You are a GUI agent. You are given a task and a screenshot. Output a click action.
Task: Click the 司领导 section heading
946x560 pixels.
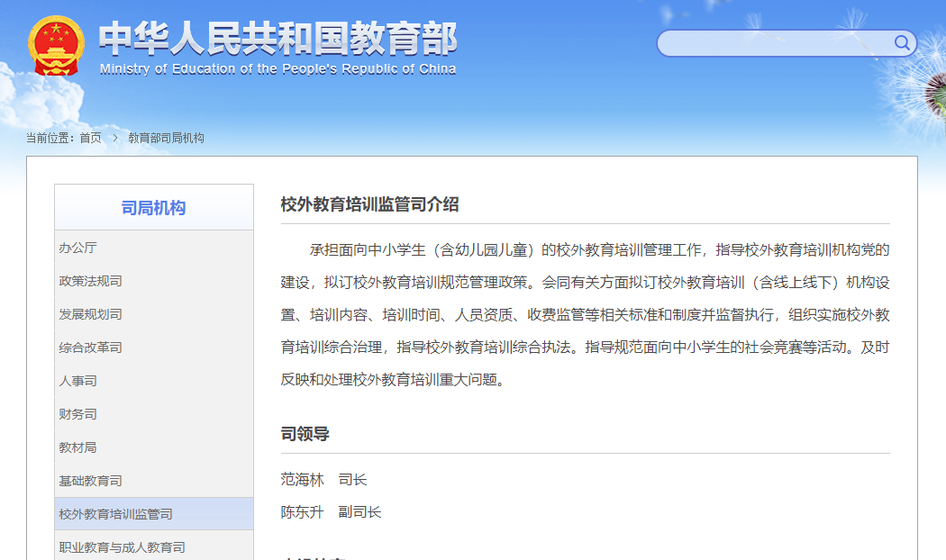click(305, 434)
